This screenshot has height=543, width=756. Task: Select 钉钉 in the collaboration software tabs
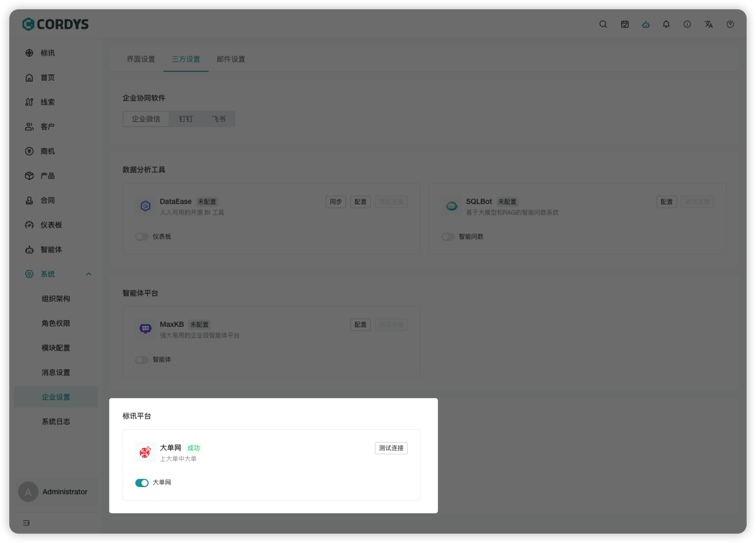click(x=185, y=118)
